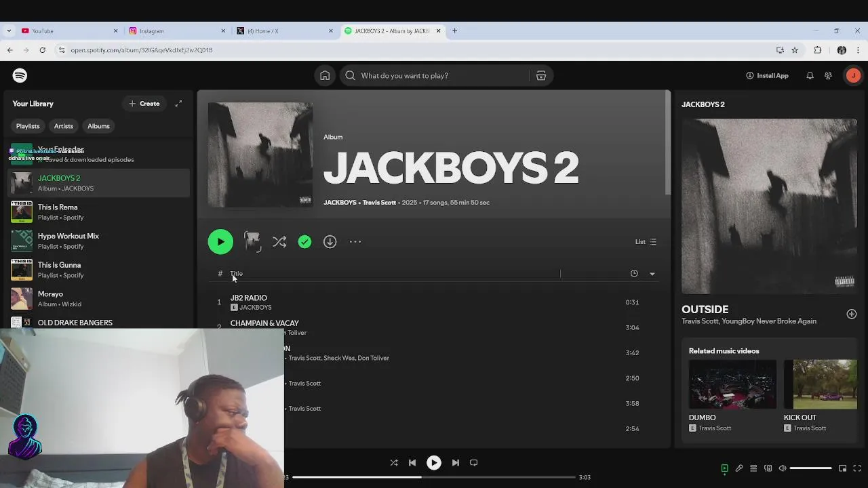Viewport: 868px width, 488px height.
Task: Switch to the Instagram browser tab
Action: (x=178, y=30)
